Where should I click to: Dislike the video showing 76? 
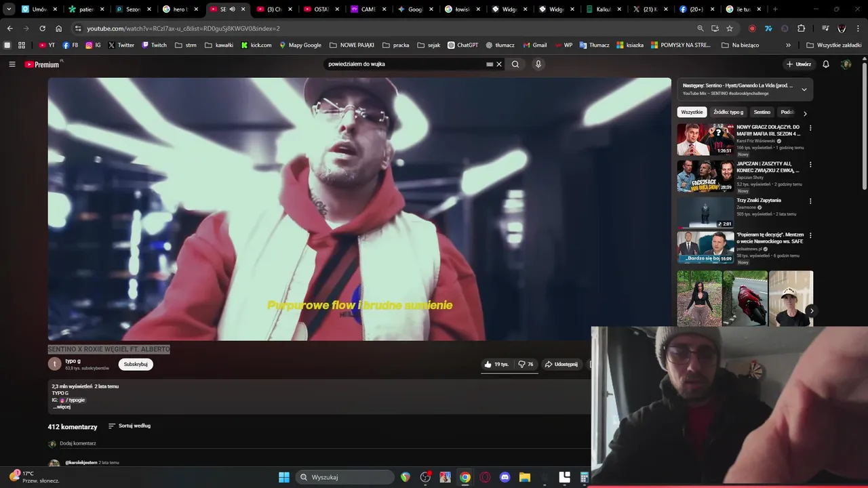coord(526,364)
